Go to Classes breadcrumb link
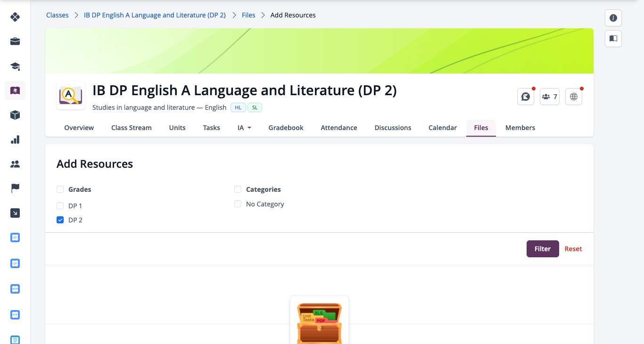 click(x=58, y=15)
